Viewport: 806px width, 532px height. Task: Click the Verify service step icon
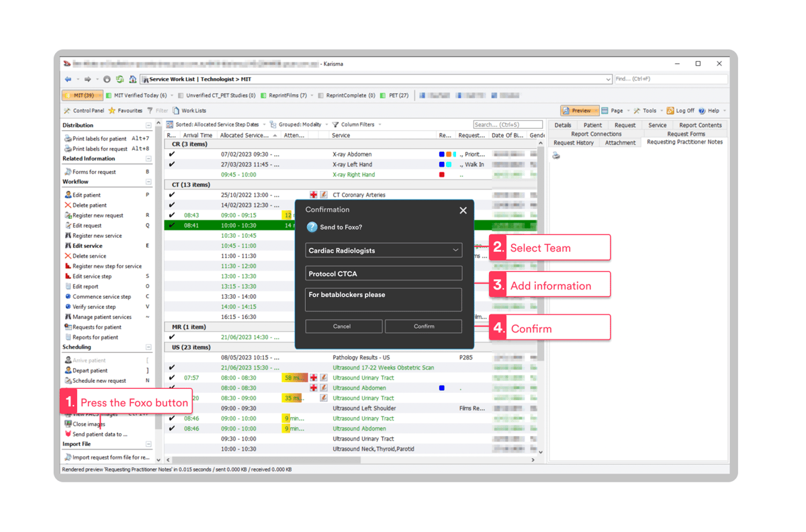(x=66, y=306)
